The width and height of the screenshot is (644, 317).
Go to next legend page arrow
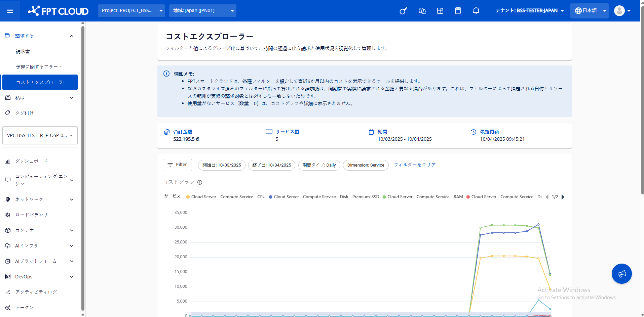[x=563, y=197]
